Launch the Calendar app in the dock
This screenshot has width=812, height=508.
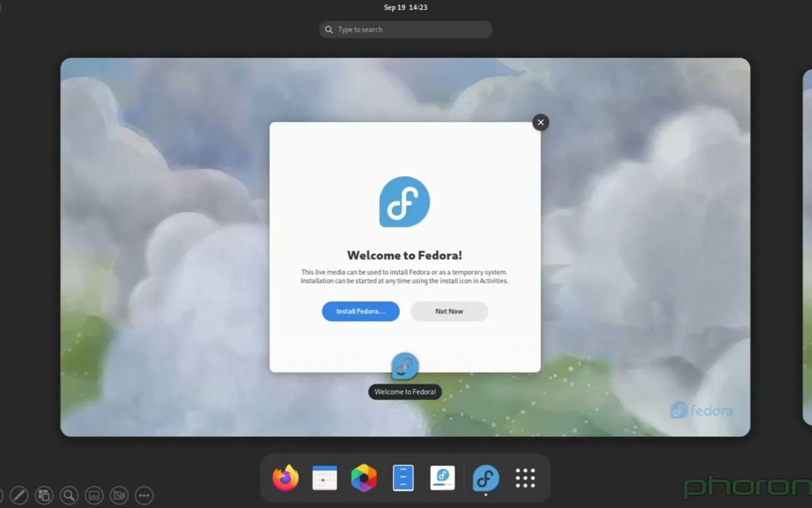coord(324,478)
